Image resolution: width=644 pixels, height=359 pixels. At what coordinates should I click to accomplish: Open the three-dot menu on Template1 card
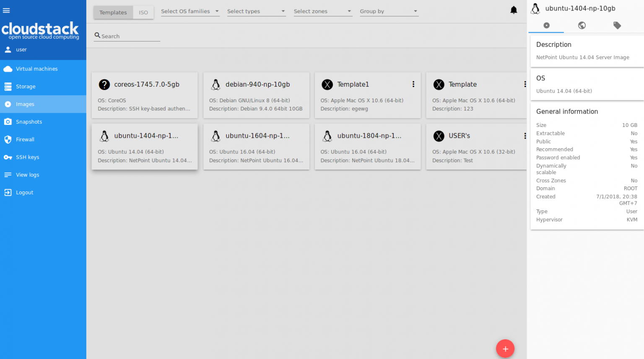[413, 84]
